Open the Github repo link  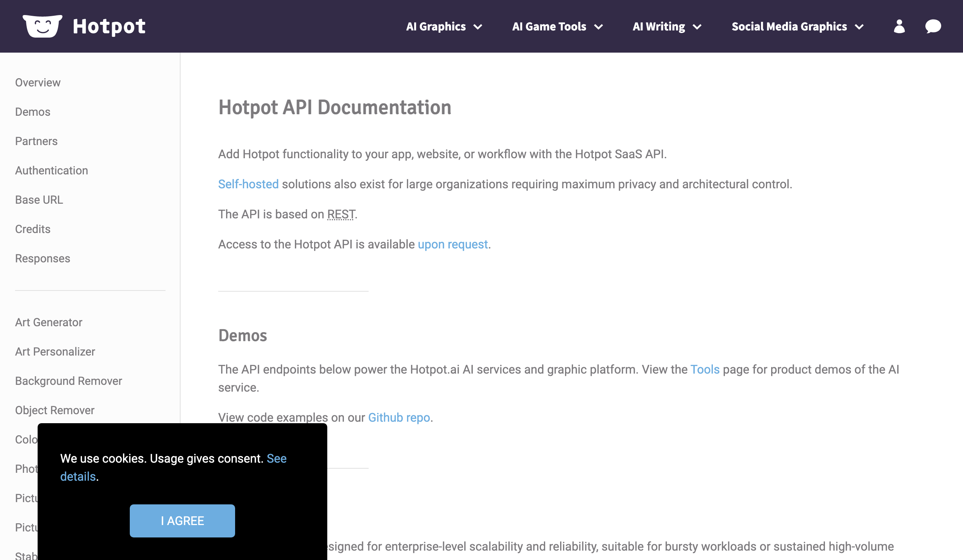399,418
